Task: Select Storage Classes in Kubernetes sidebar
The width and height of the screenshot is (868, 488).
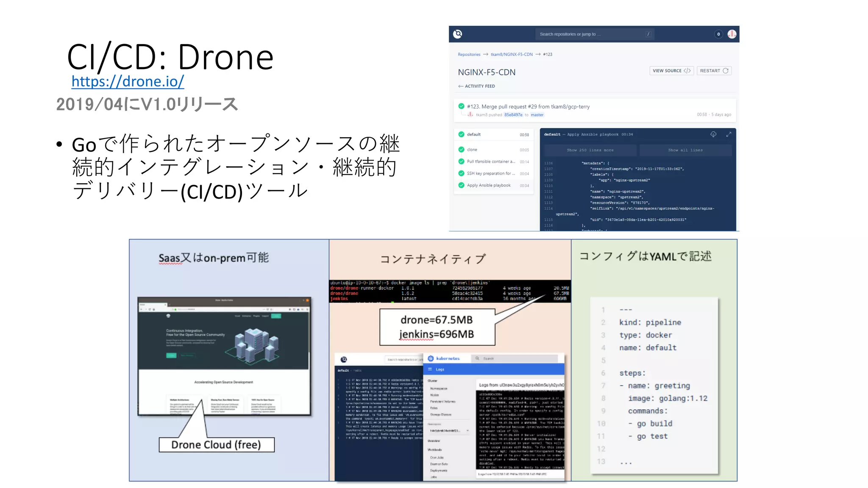Action: tap(441, 415)
